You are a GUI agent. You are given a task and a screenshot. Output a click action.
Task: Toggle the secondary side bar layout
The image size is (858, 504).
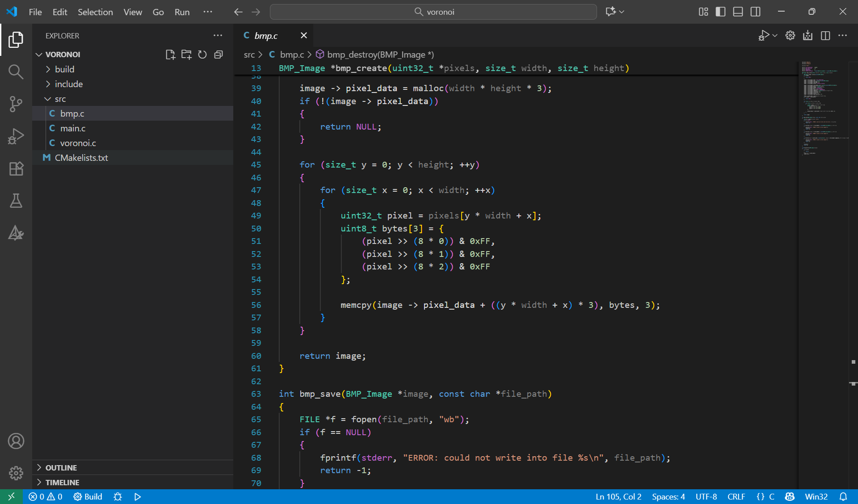[755, 12]
